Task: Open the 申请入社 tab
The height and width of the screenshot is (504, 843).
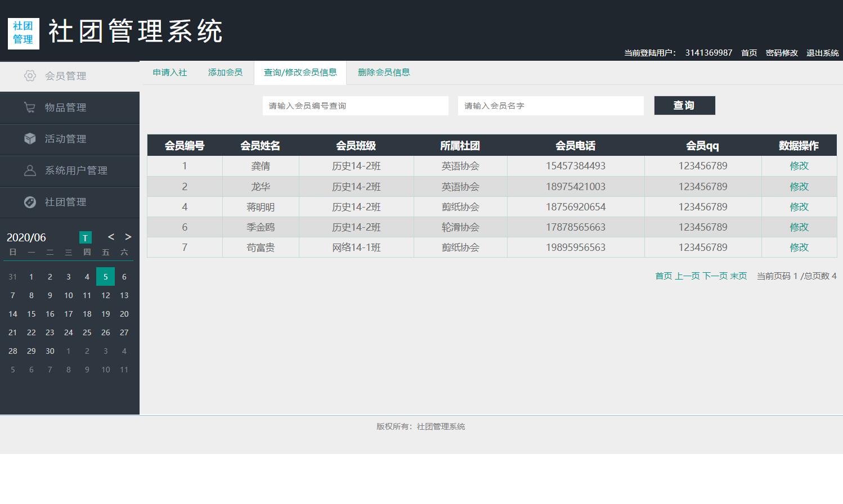Action: click(x=170, y=73)
